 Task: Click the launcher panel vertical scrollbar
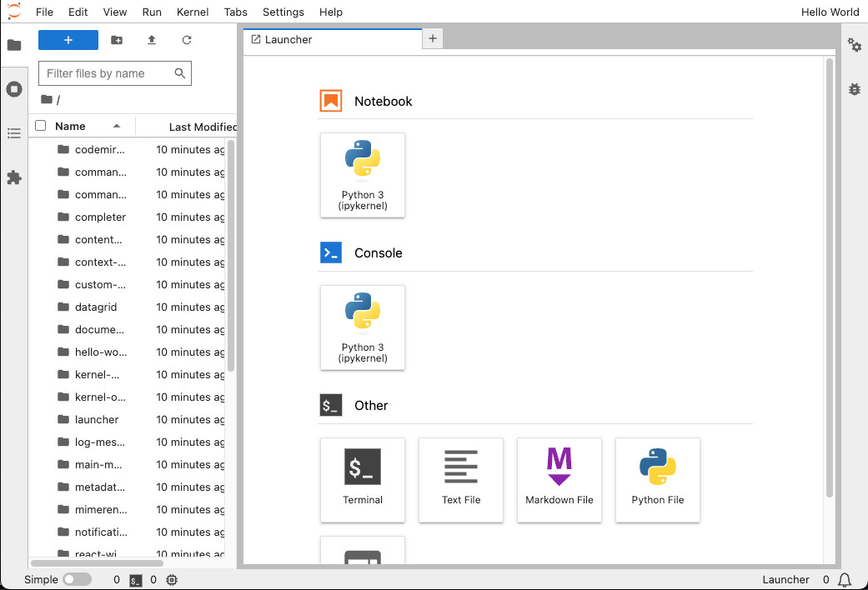[x=830, y=277]
